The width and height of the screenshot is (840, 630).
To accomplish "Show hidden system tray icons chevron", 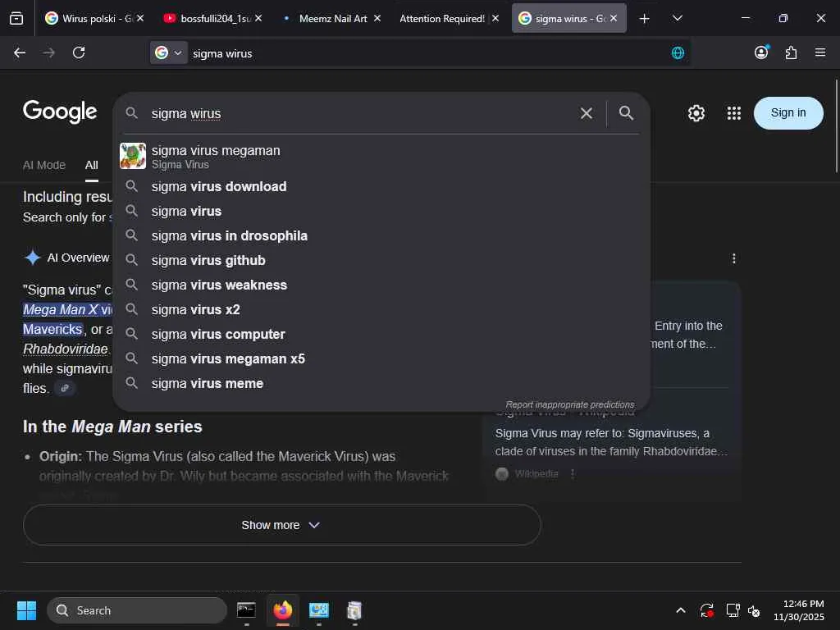I will [x=680, y=610].
